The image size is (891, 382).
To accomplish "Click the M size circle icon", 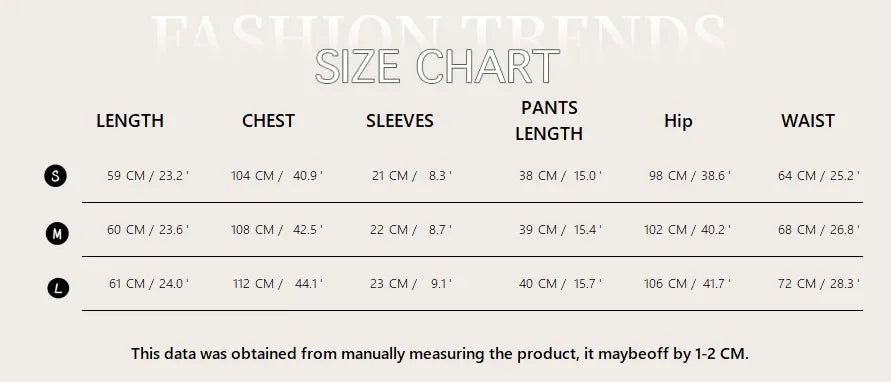I will 57,233.
